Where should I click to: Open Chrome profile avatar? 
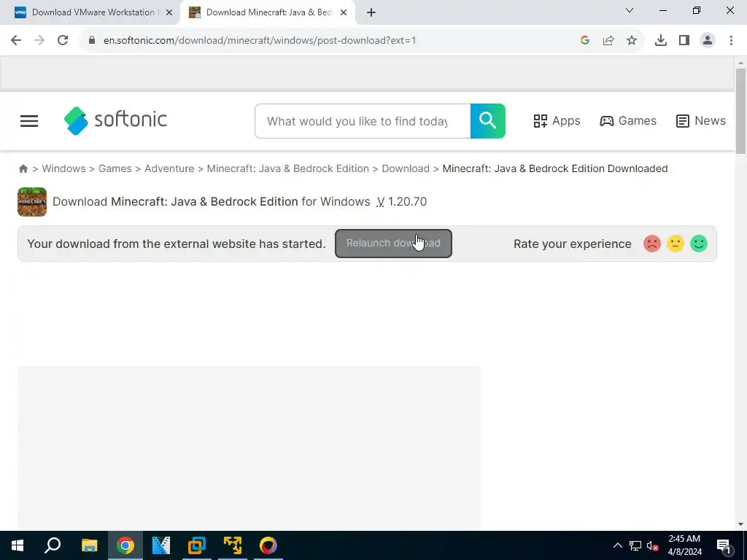(x=708, y=41)
